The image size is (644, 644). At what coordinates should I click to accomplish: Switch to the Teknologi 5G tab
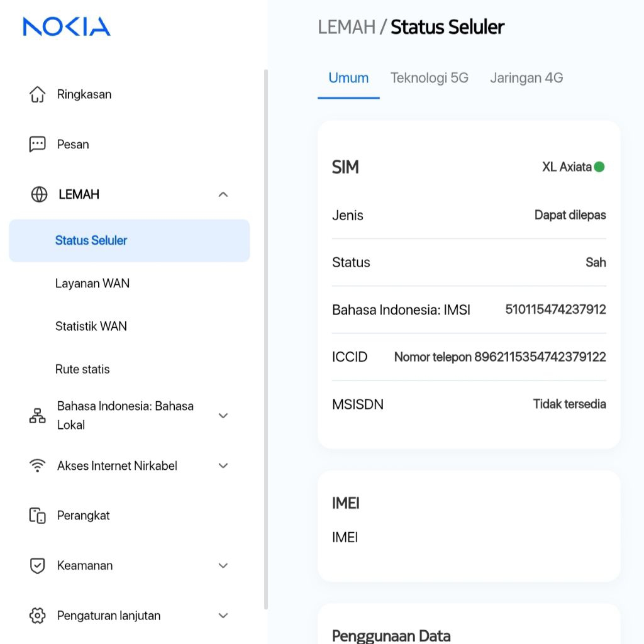coord(430,78)
